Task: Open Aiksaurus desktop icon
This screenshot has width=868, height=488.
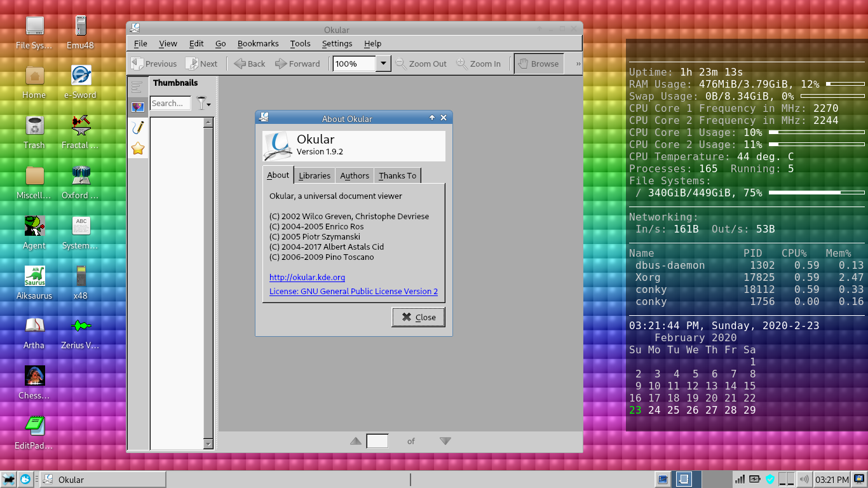Action: pos(34,283)
